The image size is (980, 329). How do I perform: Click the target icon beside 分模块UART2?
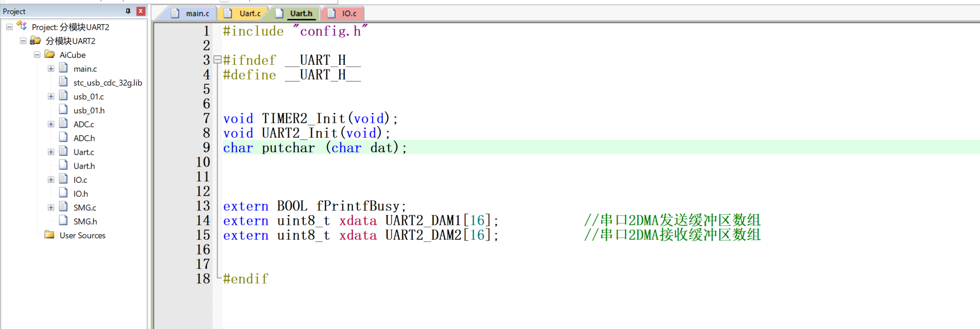pyautogui.click(x=35, y=41)
